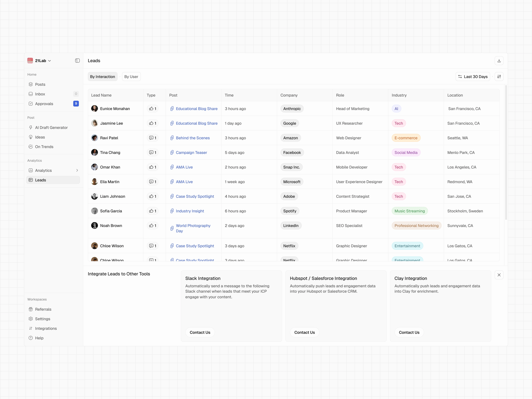Open the Behind the Scenes post link
Viewport: 532px width, 399px height.
click(193, 138)
